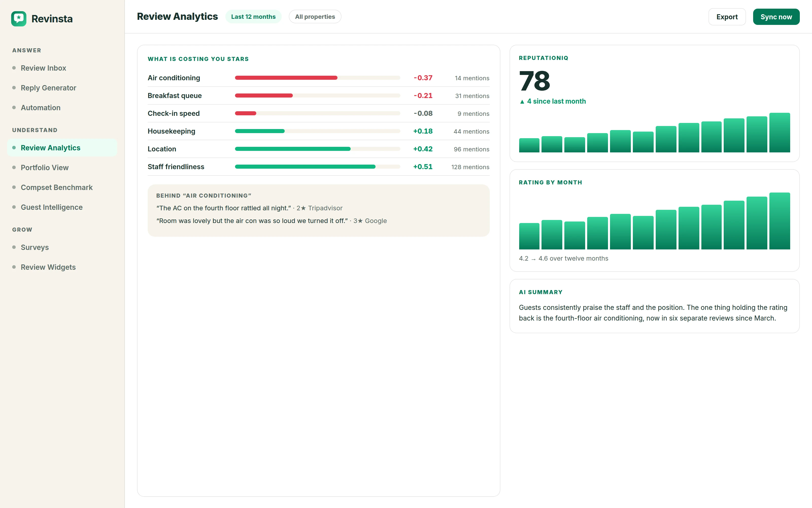Open the Google air con loud review quote
Image resolution: width=812 pixels, height=508 pixels.
272,221
